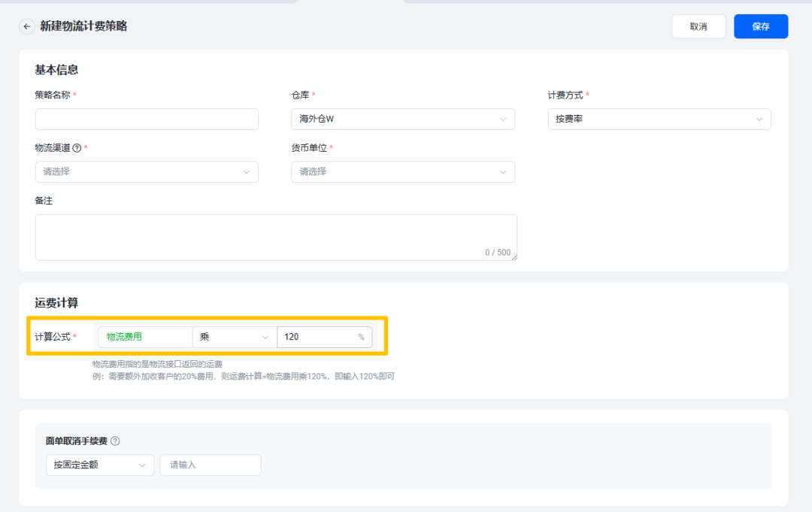Focus the 请输入 cancellation fee amount input
The height and width of the screenshot is (512, 812).
[211, 465]
